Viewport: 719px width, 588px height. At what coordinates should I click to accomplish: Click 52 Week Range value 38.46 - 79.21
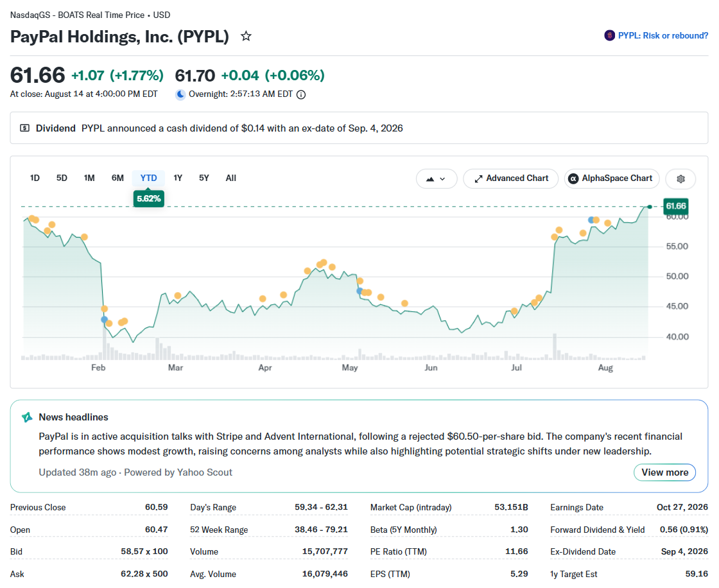coord(321,530)
